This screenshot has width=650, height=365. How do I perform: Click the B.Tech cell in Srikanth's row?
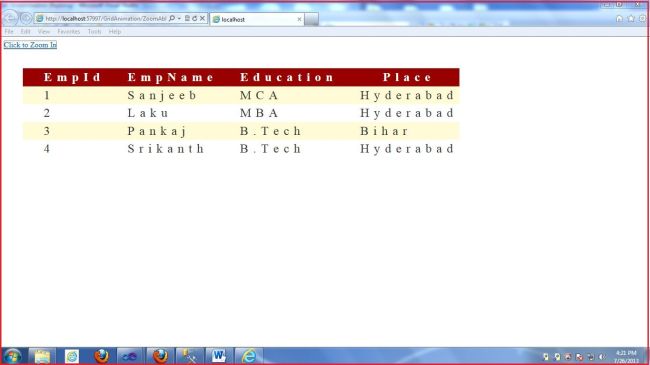270,149
